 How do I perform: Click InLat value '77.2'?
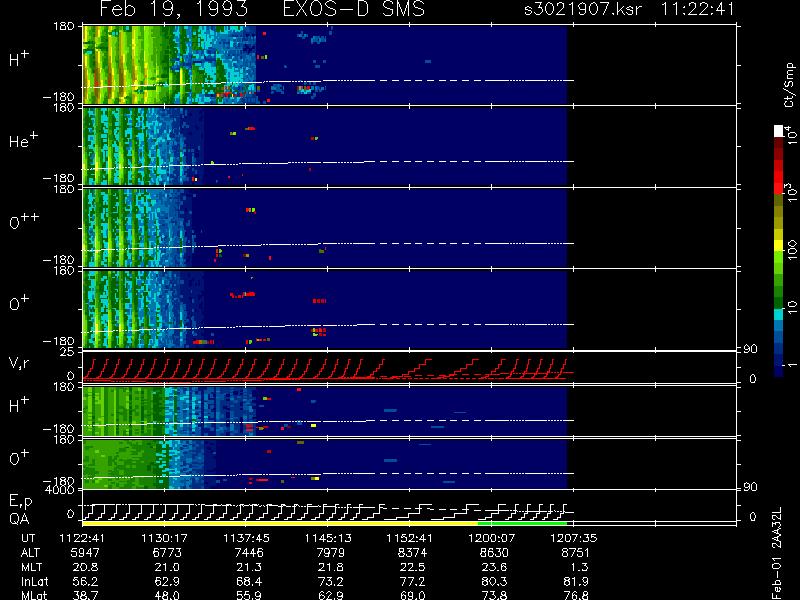[413, 582]
